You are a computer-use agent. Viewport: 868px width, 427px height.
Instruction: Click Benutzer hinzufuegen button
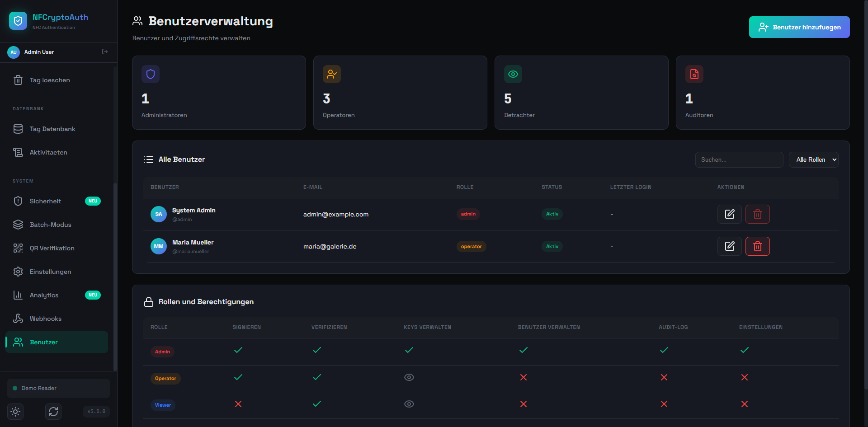click(x=799, y=27)
